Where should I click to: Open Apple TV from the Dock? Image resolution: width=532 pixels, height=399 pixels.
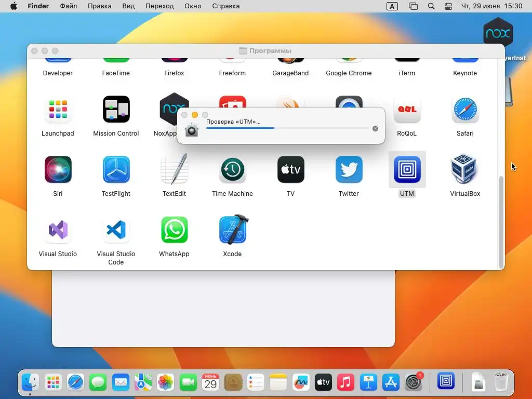pyautogui.click(x=323, y=382)
